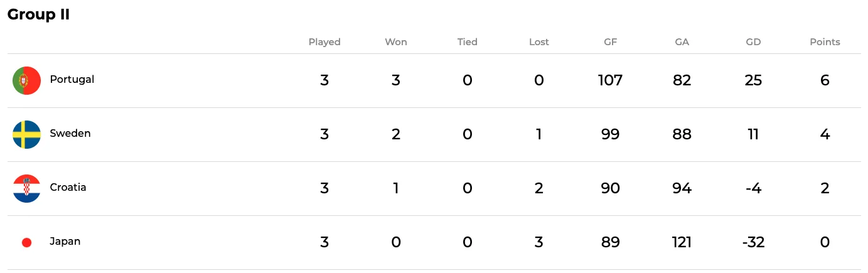Click the GF column header
Viewport: 868px width, 273px height.
point(611,42)
